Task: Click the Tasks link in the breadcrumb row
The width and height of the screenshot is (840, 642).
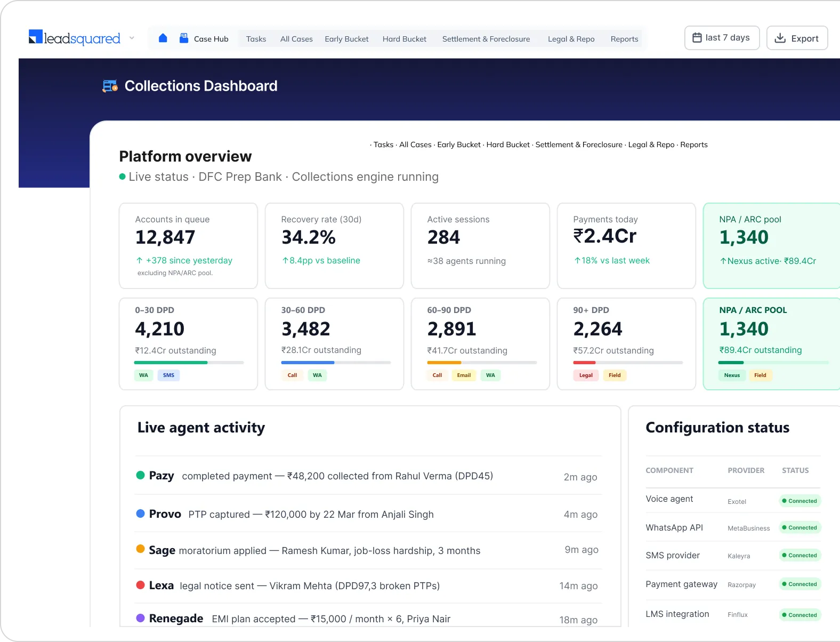Action: [x=383, y=145]
